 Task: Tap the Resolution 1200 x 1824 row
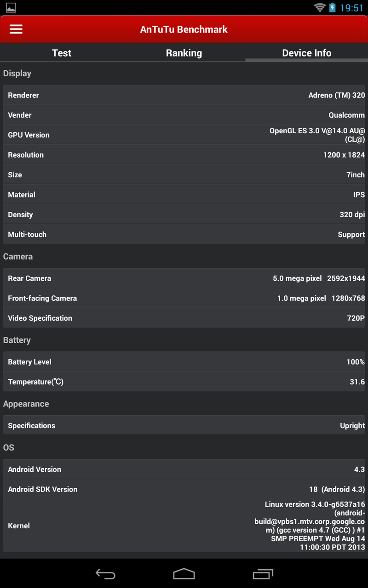point(184,155)
